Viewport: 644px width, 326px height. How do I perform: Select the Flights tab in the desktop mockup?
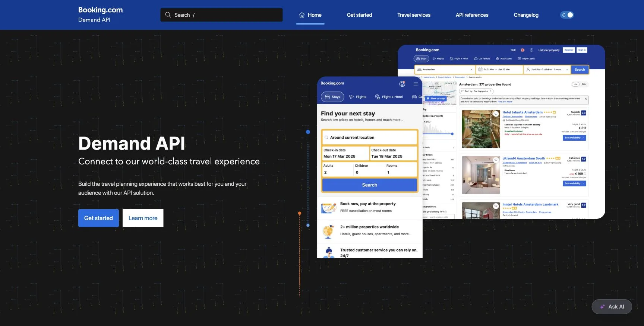(x=438, y=58)
